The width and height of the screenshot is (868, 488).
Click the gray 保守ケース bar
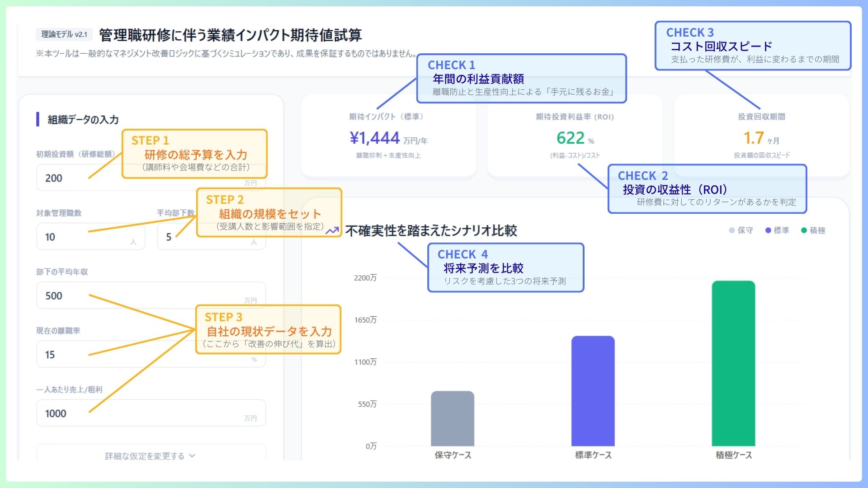coord(452,418)
